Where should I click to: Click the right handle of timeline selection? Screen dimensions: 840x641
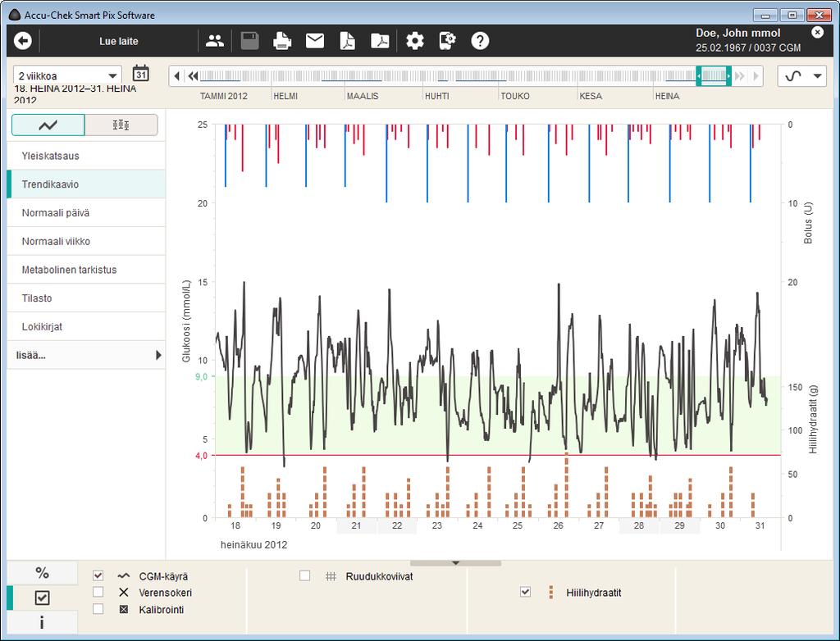(728, 76)
